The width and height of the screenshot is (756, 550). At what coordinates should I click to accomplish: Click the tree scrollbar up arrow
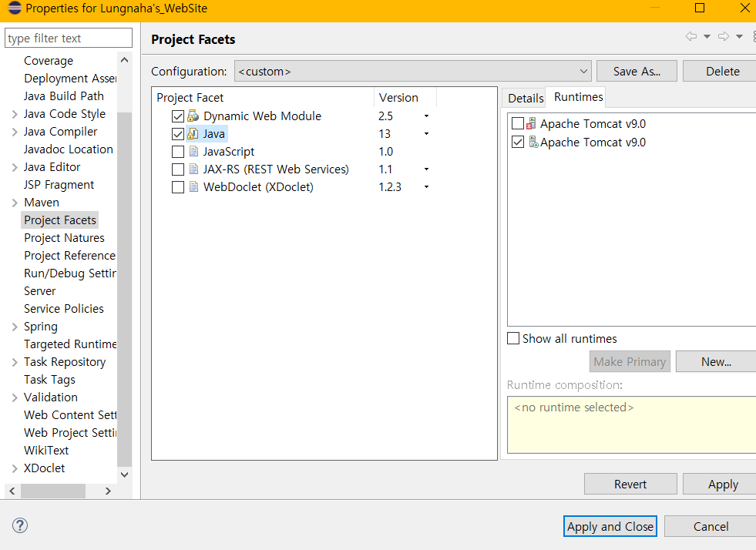[x=124, y=60]
